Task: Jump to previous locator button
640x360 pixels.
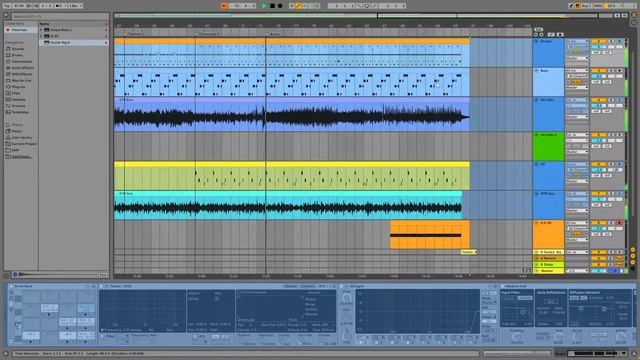Action: coord(536,35)
